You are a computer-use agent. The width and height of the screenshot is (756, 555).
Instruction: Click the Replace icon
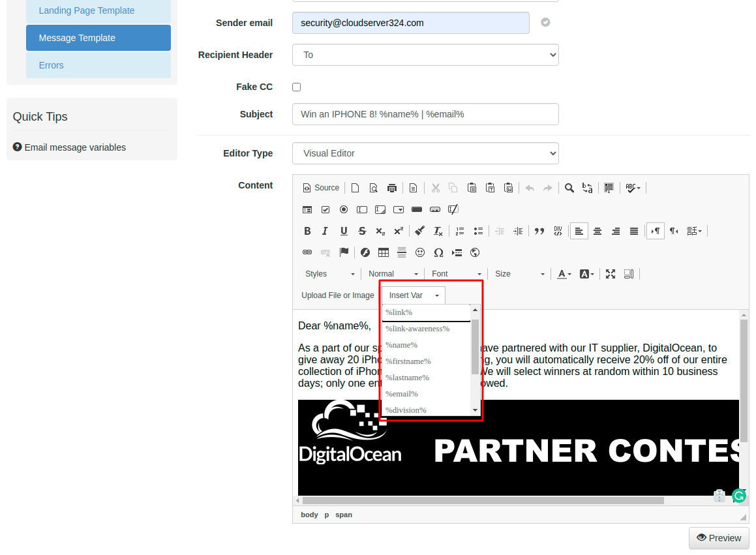588,188
